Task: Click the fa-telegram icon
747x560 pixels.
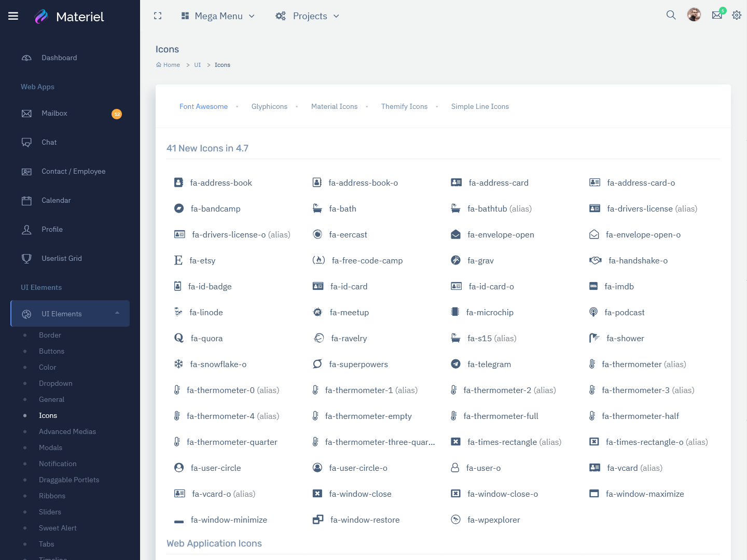Action: [455, 364]
